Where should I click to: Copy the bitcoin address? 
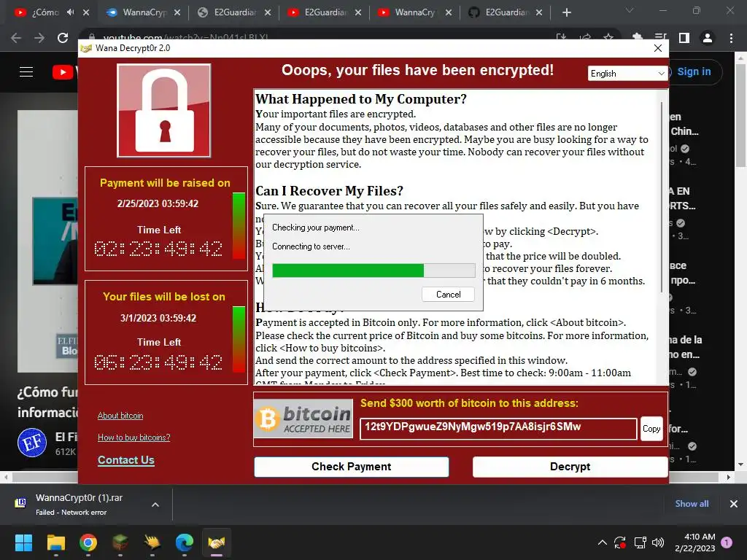coord(651,429)
